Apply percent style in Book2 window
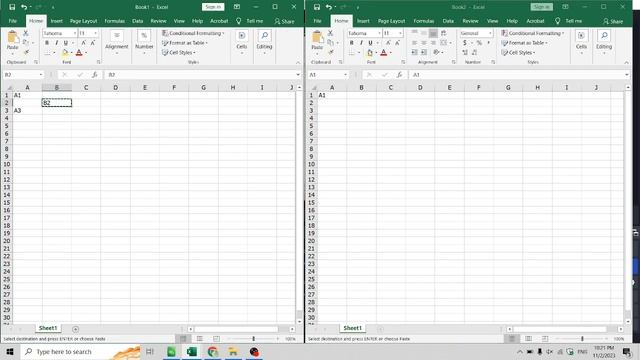 (479, 43)
